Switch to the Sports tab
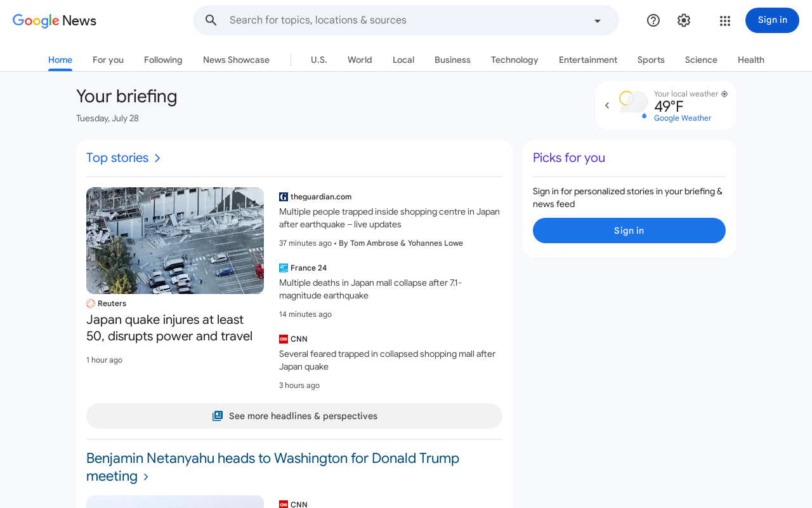Viewport: 812px width, 508px height. [651, 60]
